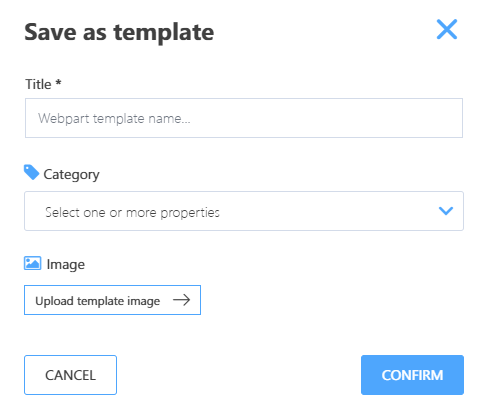Viewport: 488px width, 410px height.
Task: Click the Upload template image button
Action: tap(112, 300)
